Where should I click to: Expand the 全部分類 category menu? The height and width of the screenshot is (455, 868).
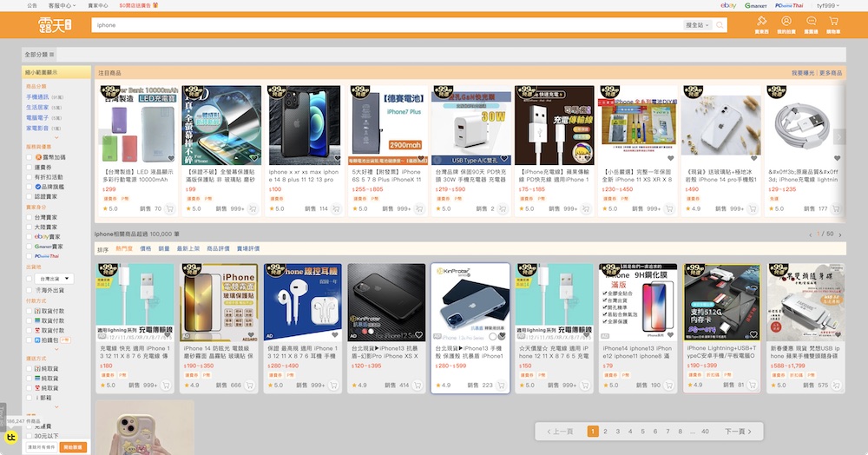coord(39,54)
